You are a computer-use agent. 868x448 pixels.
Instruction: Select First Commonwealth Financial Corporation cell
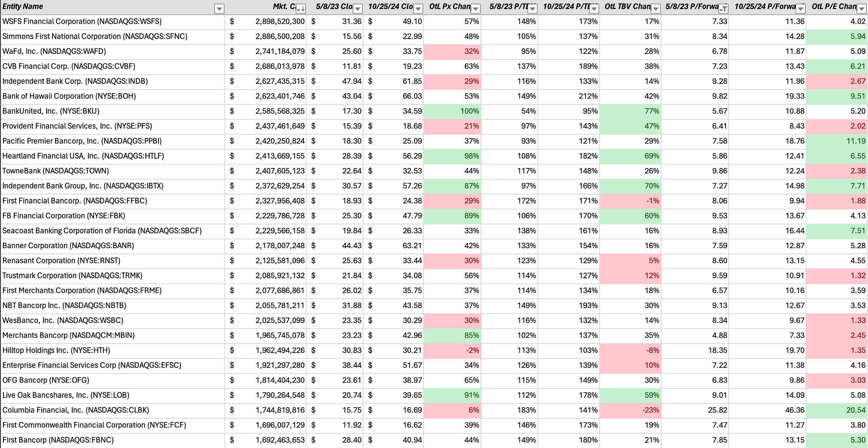[x=113, y=425]
